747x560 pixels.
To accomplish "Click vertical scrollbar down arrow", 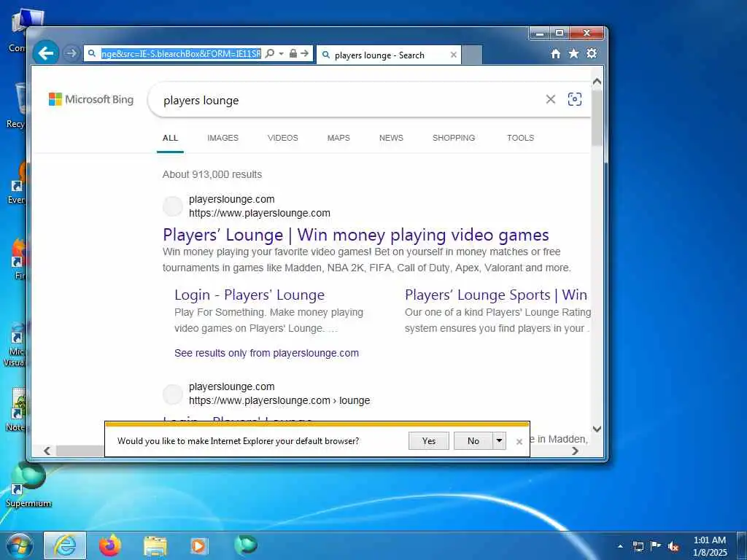I will coord(597,429).
